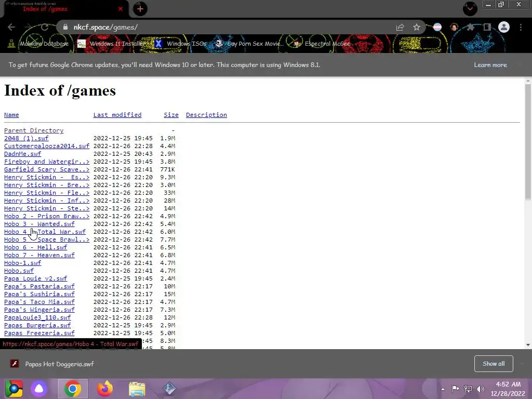Click Show all downloads button

tap(494, 364)
